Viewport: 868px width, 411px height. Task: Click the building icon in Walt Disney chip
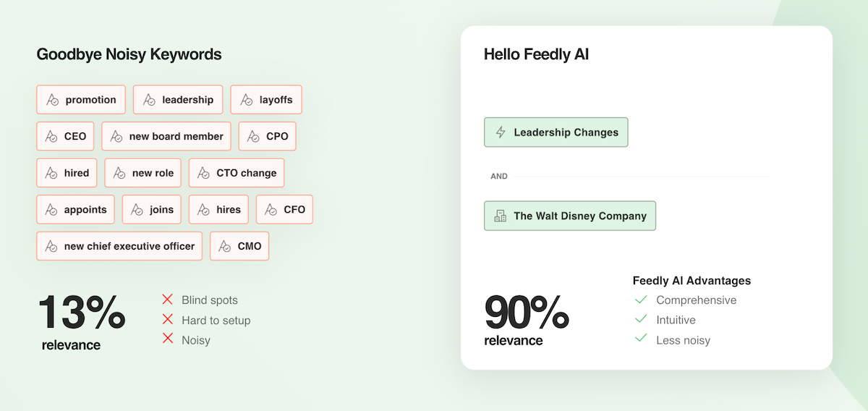pos(501,216)
